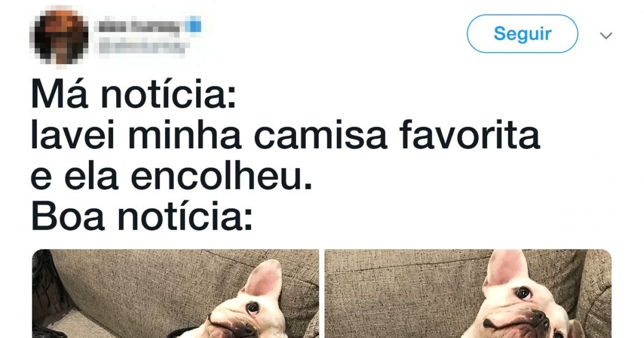The height and width of the screenshot is (338, 644).
Task: Open the blurred author display name
Action: (x=138, y=25)
